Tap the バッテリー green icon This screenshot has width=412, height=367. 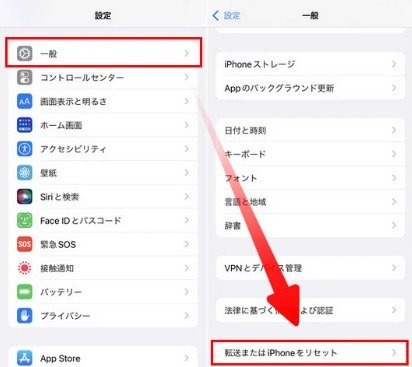point(25,292)
